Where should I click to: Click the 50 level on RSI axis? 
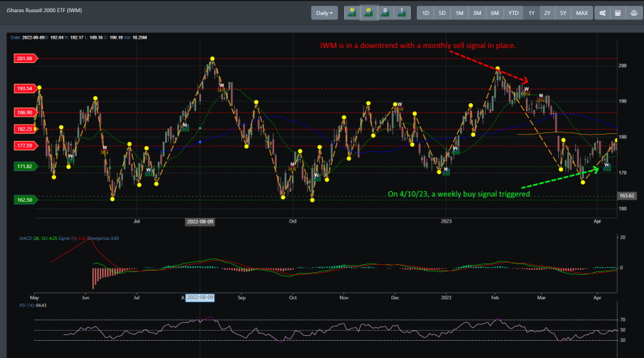(623, 330)
